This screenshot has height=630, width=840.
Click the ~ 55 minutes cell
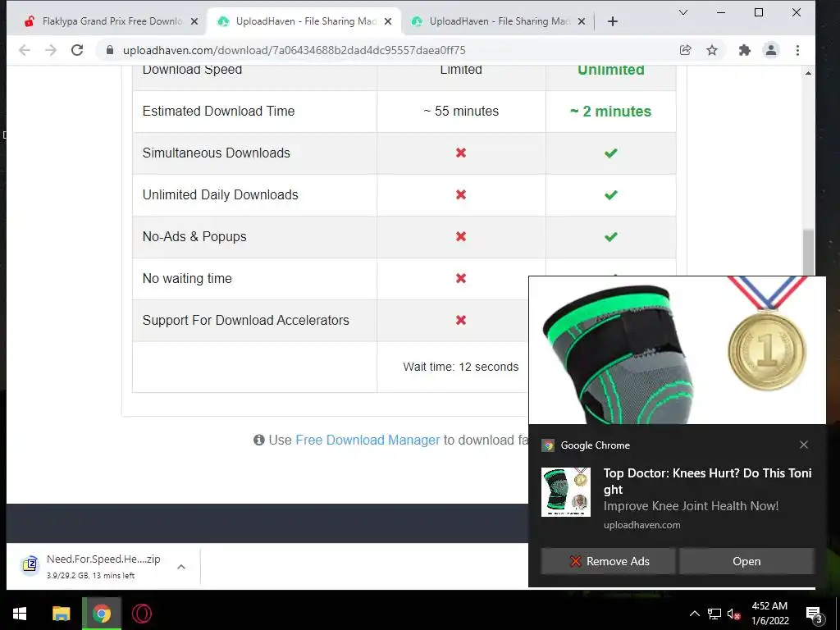(x=461, y=111)
